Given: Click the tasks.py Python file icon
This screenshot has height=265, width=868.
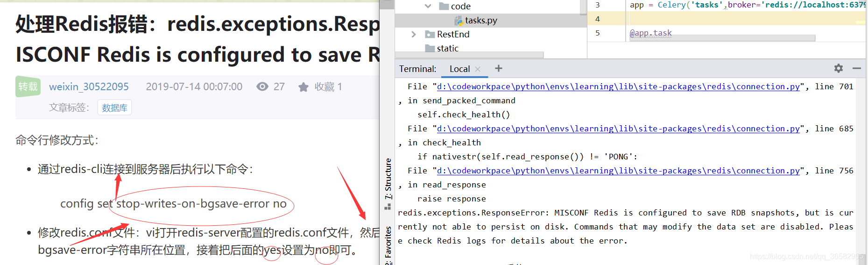Looking at the screenshot, I should [459, 21].
